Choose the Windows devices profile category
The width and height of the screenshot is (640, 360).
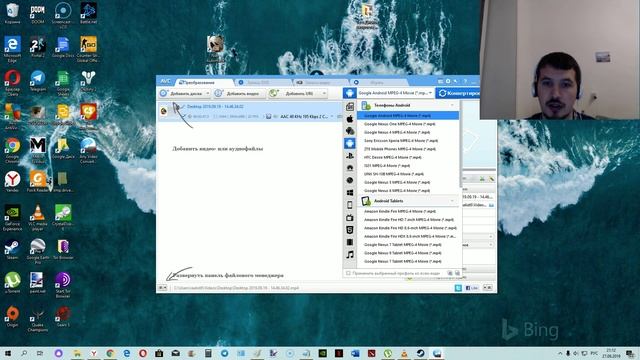[350, 192]
